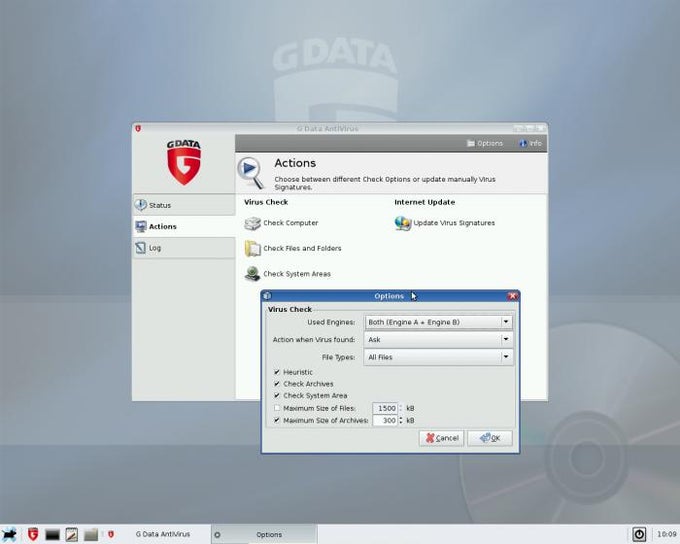Open the File Types dropdown
Image resolution: width=680 pixels, height=544 pixels.
[438, 357]
